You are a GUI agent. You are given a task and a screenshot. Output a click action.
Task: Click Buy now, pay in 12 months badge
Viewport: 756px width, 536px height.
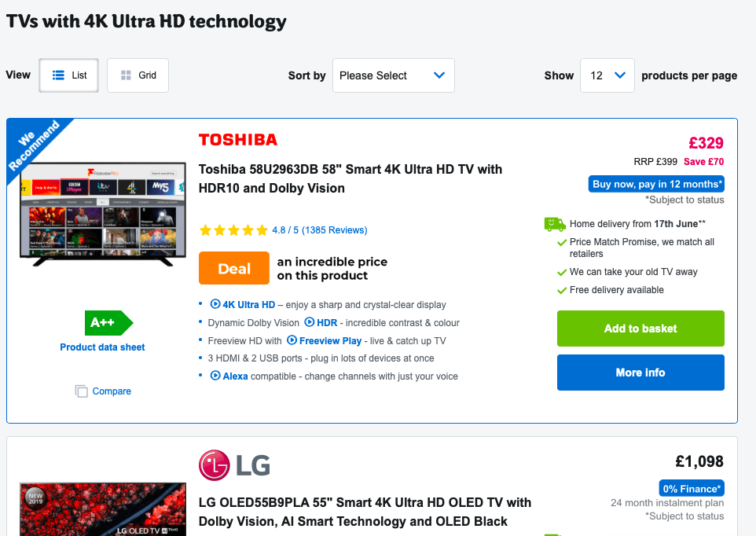(656, 184)
